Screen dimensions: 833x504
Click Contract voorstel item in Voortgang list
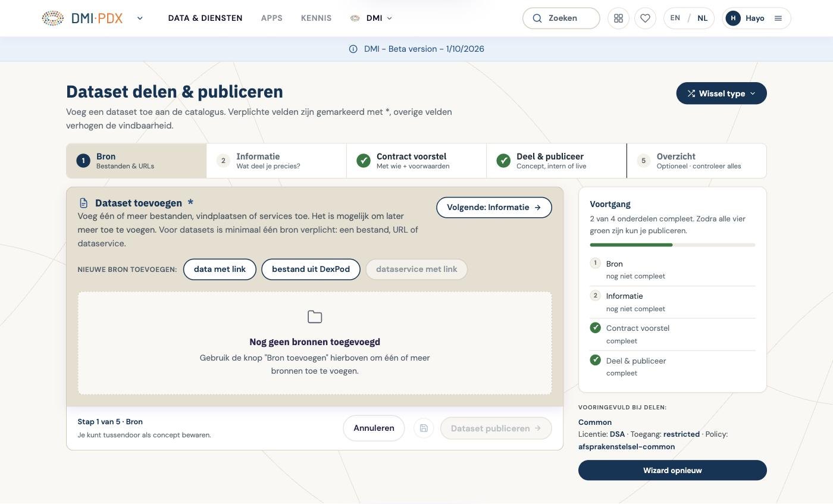point(672,334)
